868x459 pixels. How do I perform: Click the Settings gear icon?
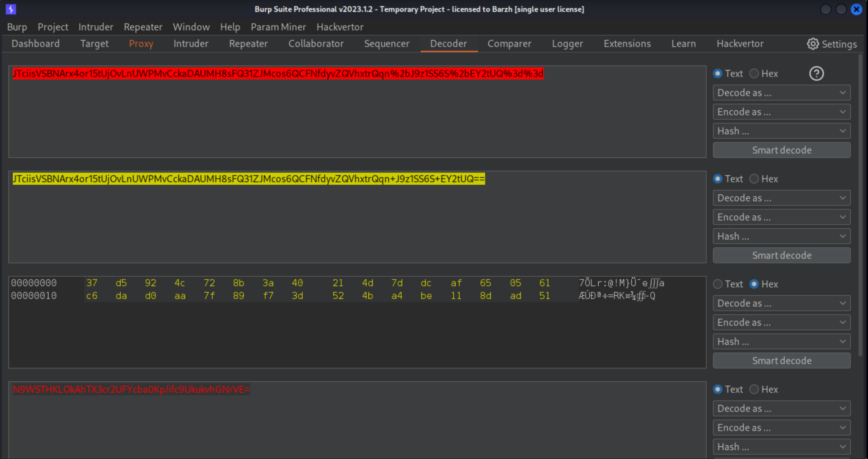(x=813, y=44)
